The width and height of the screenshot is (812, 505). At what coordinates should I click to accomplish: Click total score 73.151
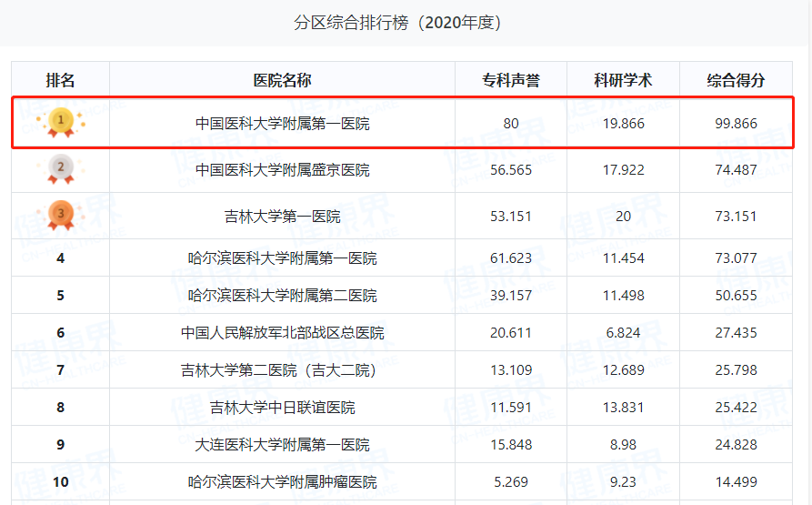(x=736, y=217)
